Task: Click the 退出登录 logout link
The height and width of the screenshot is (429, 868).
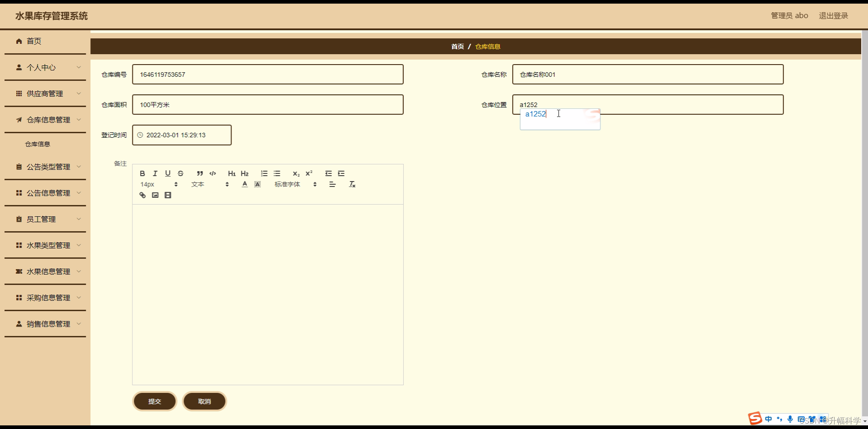Action: pos(833,15)
